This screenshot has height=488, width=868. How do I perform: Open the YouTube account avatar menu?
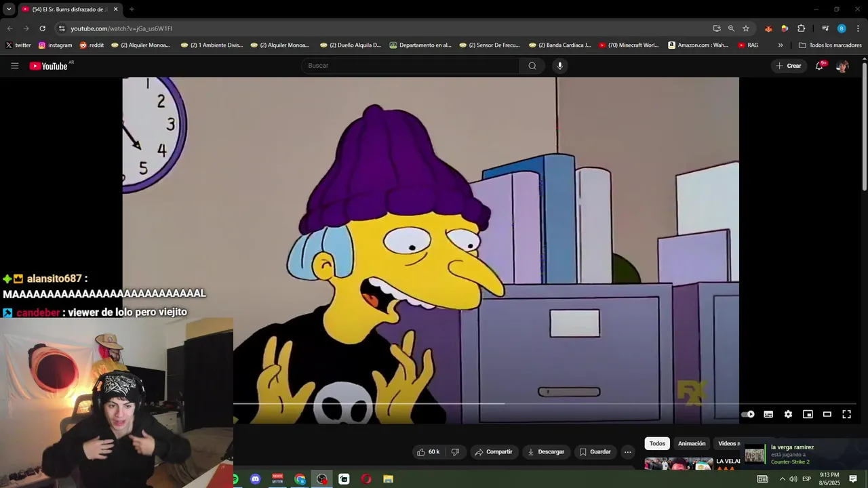[x=842, y=66]
